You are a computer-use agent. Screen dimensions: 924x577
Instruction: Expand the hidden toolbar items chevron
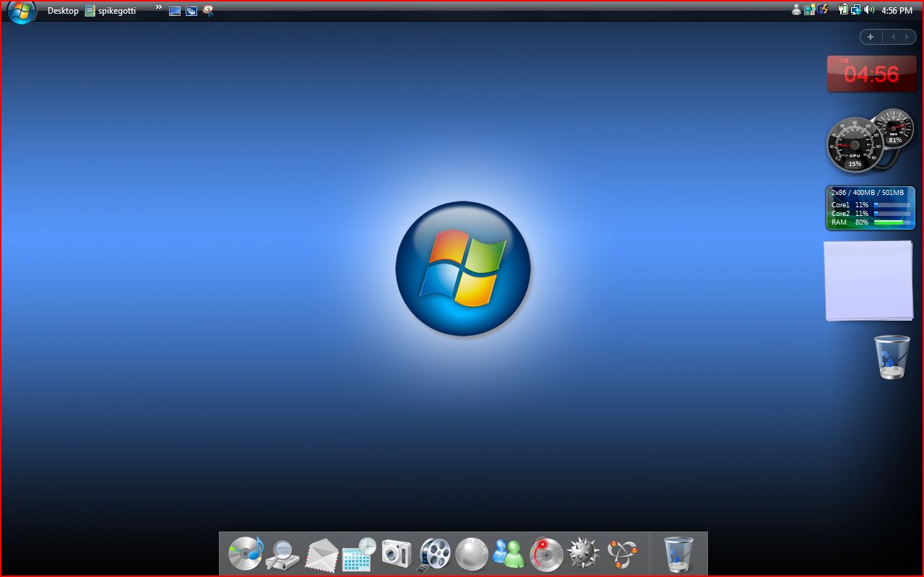click(x=159, y=7)
